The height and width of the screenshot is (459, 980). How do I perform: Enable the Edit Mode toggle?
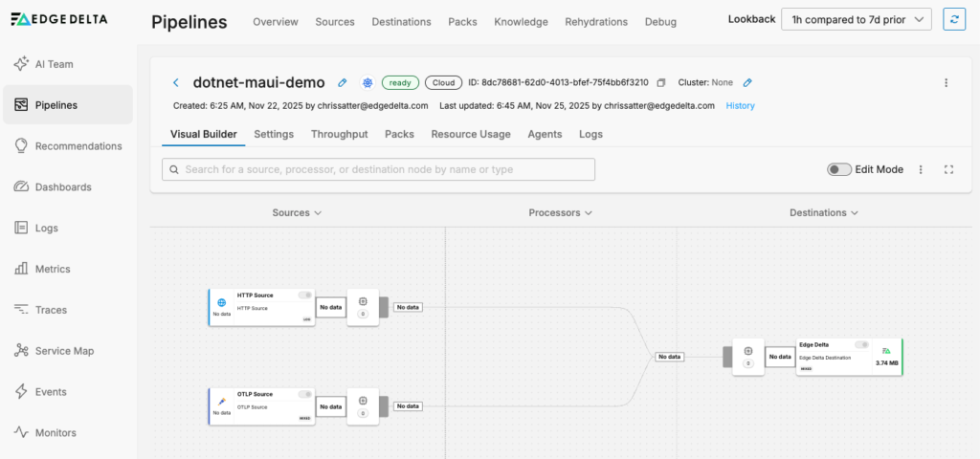click(839, 169)
